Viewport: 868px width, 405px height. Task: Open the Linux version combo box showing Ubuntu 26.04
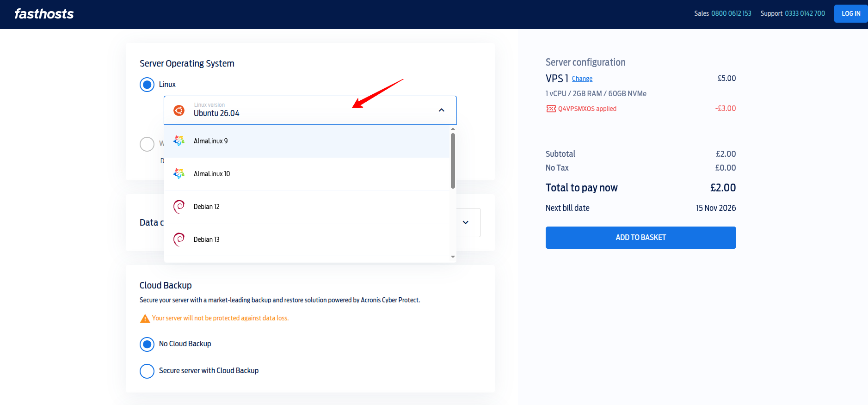tap(310, 110)
